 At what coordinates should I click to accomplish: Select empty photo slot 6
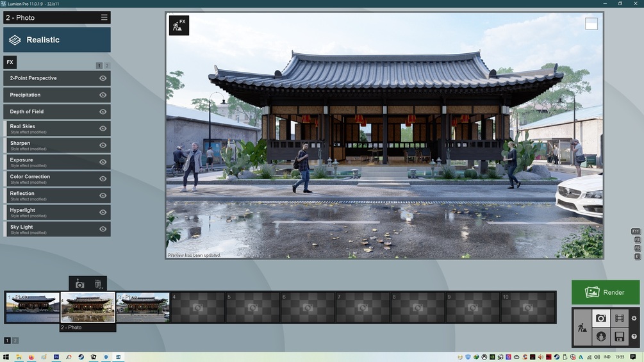(x=308, y=308)
